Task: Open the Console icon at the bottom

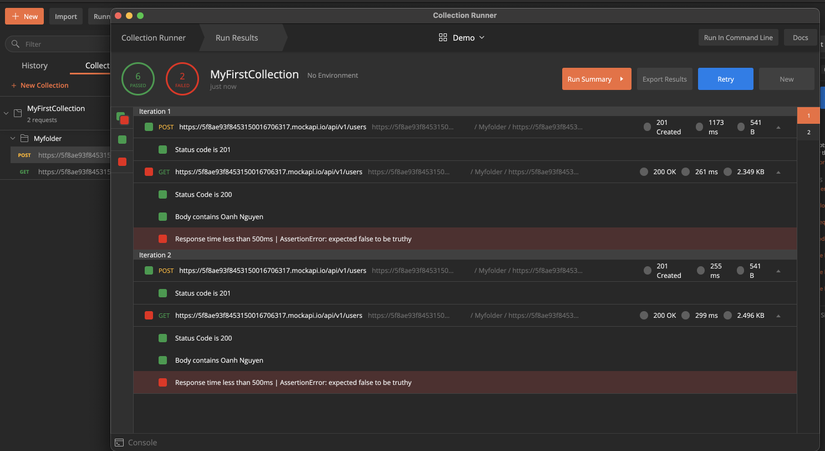Action: tap(120, 442)
